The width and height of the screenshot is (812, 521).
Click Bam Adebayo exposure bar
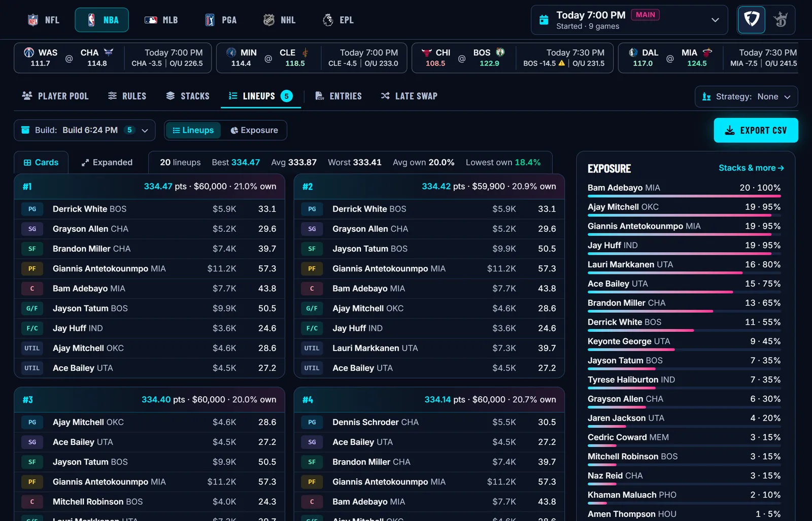click(684, 196)
